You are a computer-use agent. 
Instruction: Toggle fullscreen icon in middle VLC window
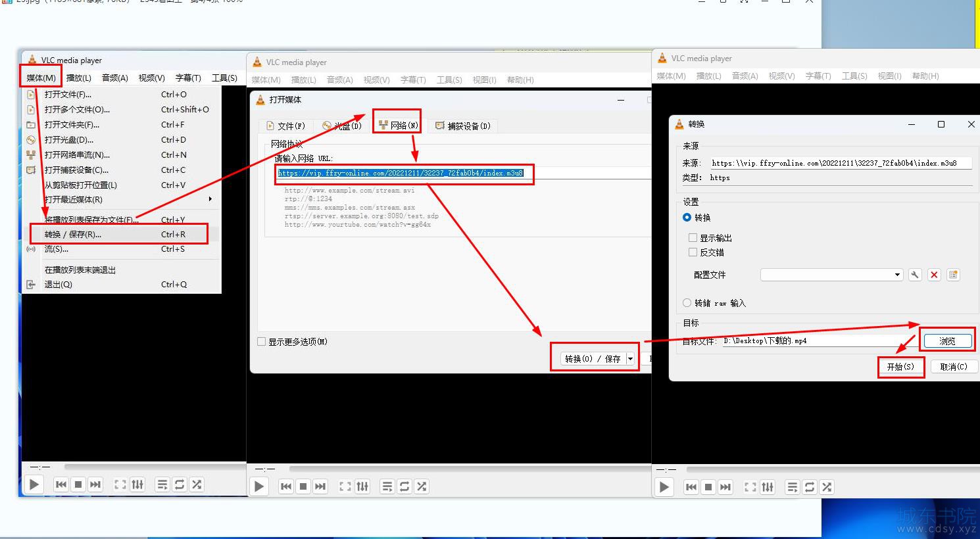click(345, 486)
